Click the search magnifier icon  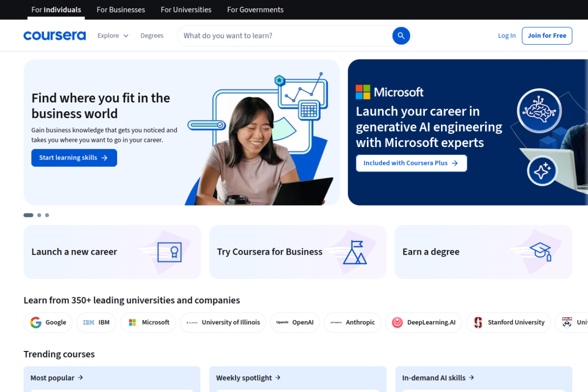(401, 35)
